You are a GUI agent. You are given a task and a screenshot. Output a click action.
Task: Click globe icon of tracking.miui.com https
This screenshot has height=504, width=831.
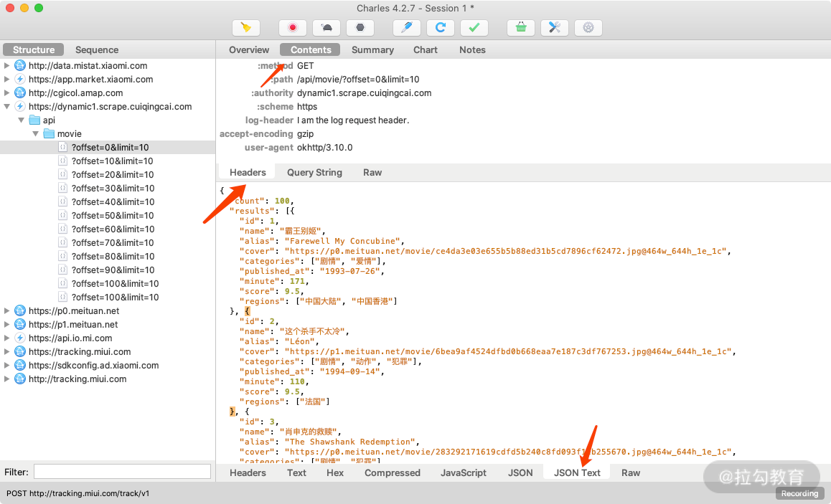pos(20,351)
